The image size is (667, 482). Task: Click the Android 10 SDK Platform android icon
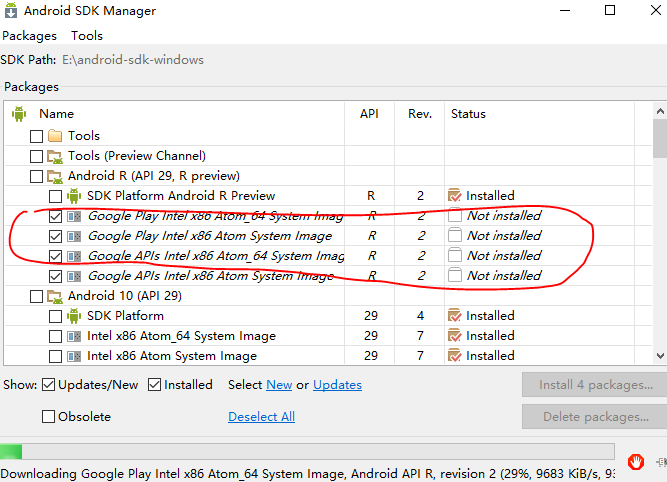[74, 316]
